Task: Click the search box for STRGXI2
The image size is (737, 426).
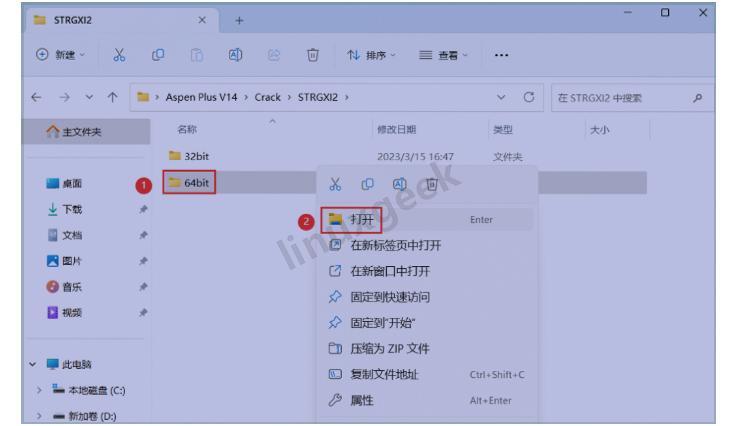Action: click(x=631, y=98)
